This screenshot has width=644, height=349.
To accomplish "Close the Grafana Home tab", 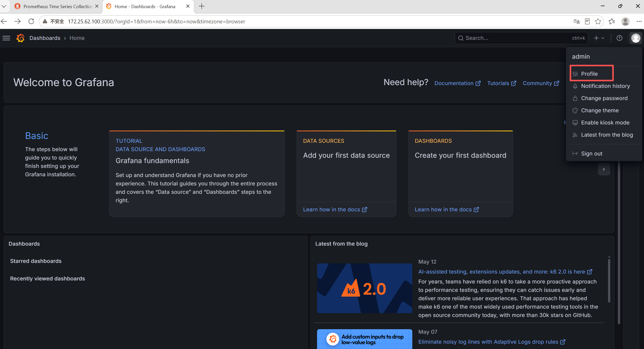I will pyautogui.click(x=188, y=6).
